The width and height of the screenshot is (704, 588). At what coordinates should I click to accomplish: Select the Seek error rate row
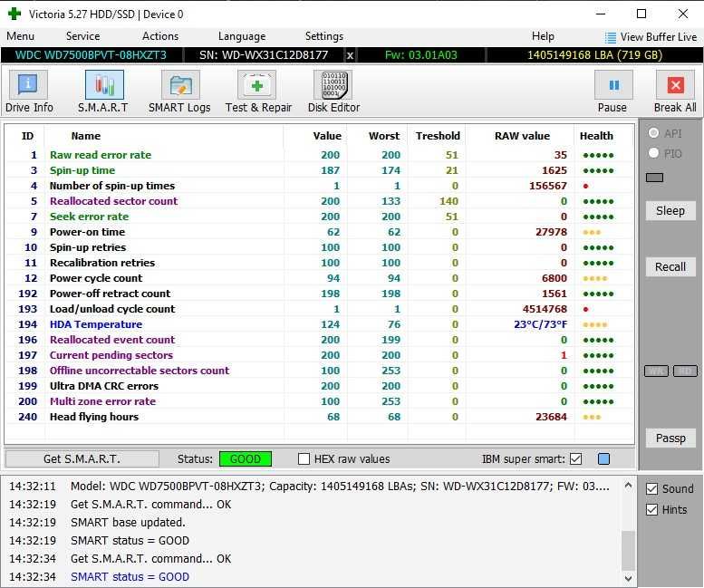(x=319, y=217)
